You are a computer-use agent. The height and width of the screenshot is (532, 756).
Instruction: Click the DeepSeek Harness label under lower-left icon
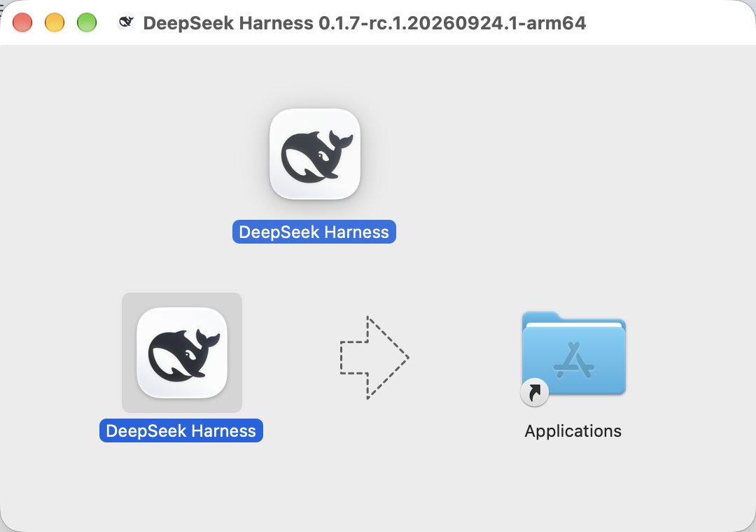(181, 430)
